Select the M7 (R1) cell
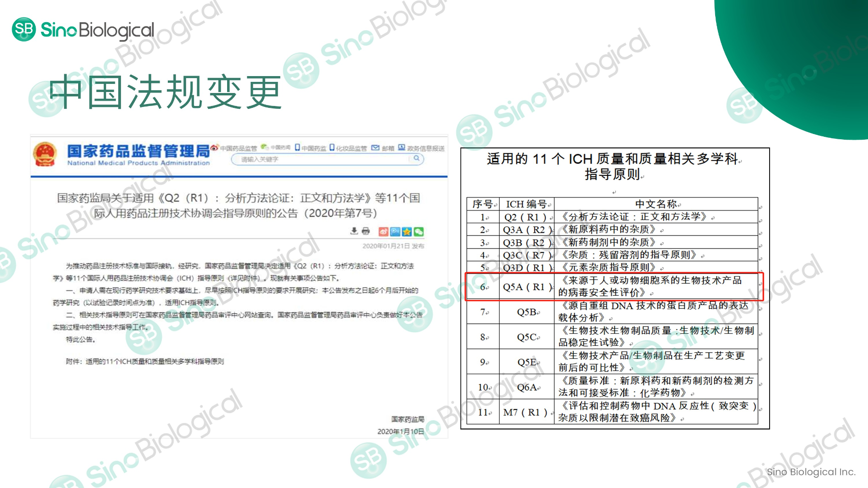 click(x=527, y=412)
